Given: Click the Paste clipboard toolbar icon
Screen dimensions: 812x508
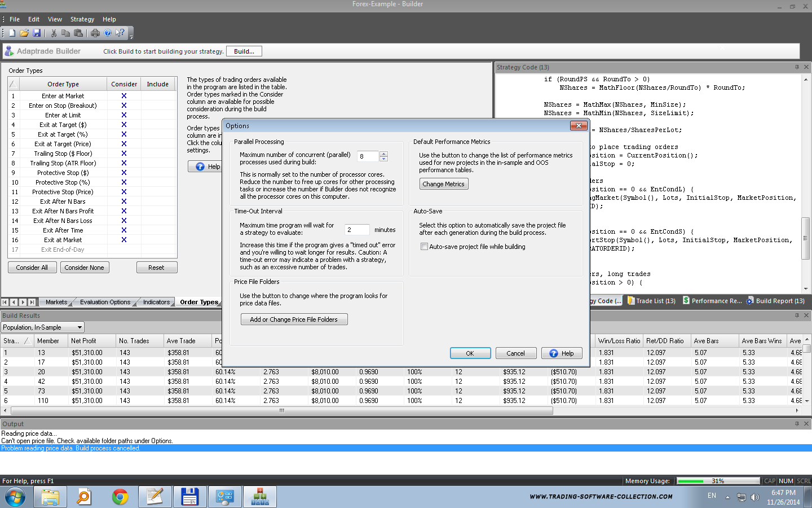Looking at the screenshot, I should click(x=78, y=33).
